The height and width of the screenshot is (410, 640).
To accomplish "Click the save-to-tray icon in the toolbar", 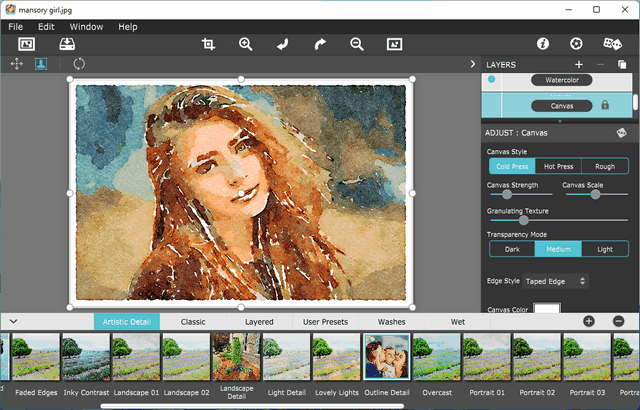I will [67, 44].
